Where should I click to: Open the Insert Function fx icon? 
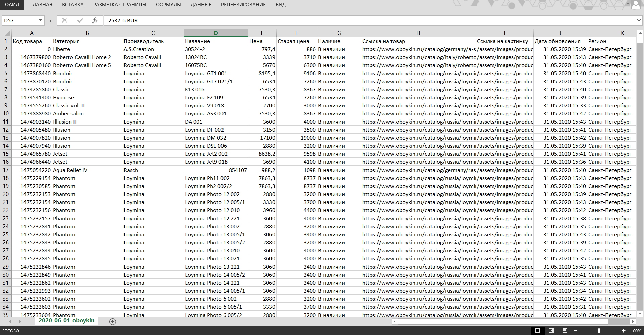[95, 20]
